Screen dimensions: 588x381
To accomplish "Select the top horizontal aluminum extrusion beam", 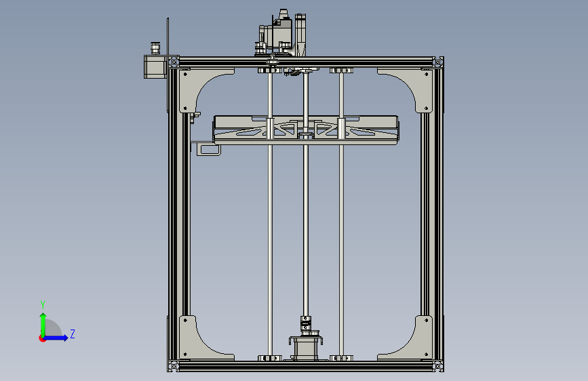I will click(x=306, y=62).
